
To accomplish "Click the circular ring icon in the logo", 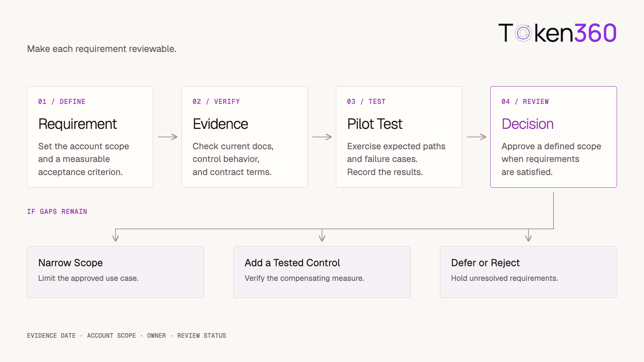I will [x=523, y=33].
